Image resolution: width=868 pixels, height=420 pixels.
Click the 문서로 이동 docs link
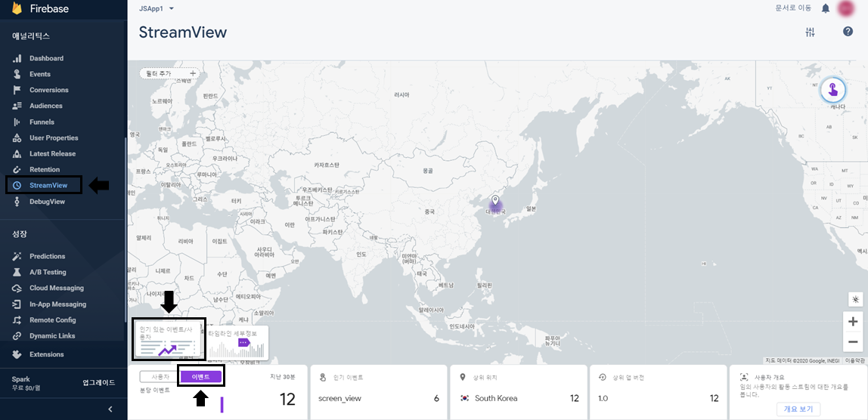click(x=793, y=8)
